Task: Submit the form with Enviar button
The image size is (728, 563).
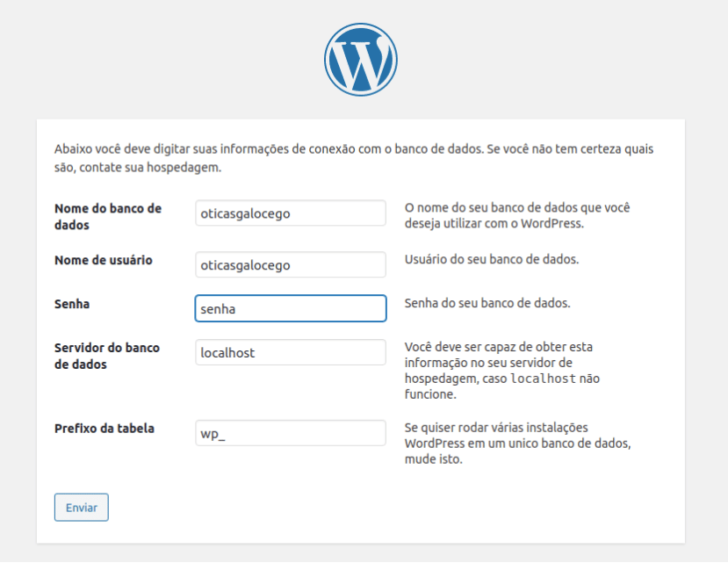Action: (82, 508)
